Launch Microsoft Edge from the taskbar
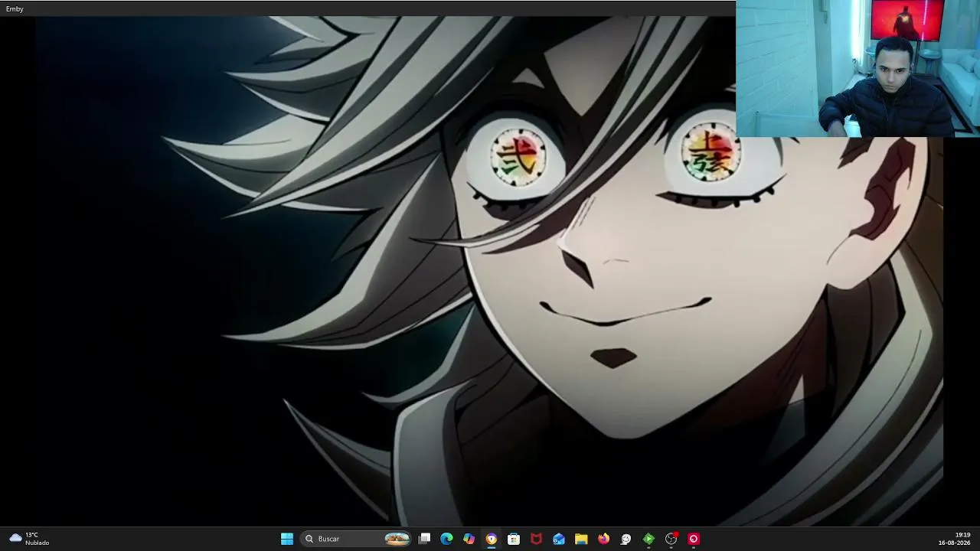 coord(446,539)
